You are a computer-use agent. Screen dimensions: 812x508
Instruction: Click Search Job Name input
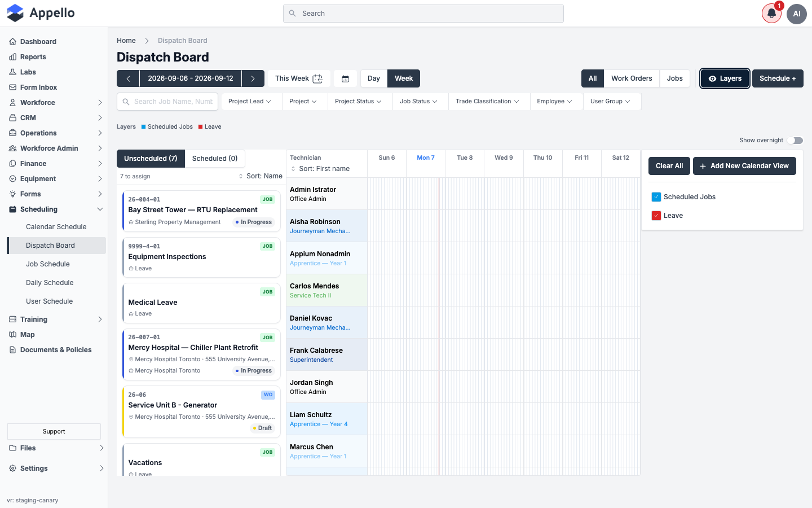tap(167, 102)
